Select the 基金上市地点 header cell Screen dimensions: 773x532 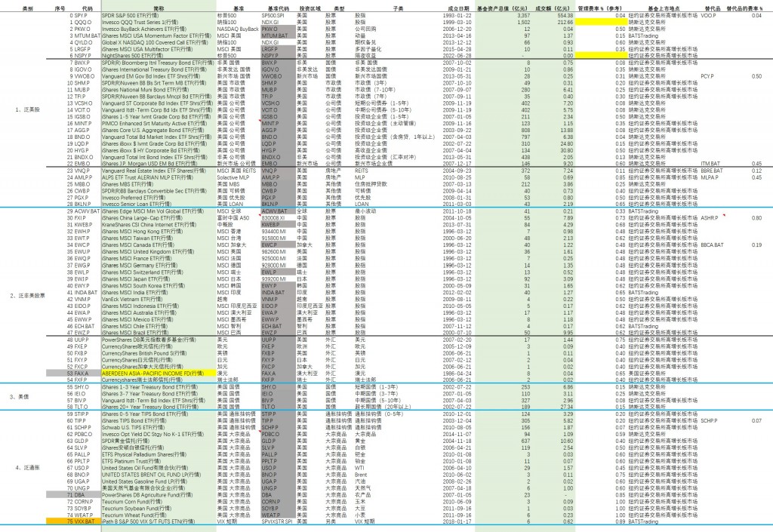(664, 8)
